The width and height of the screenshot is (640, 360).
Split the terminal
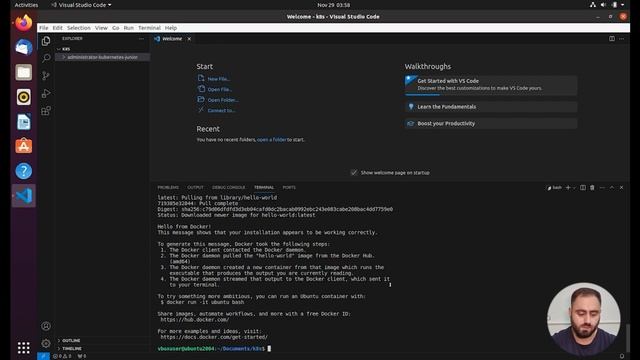pos(583,188)
